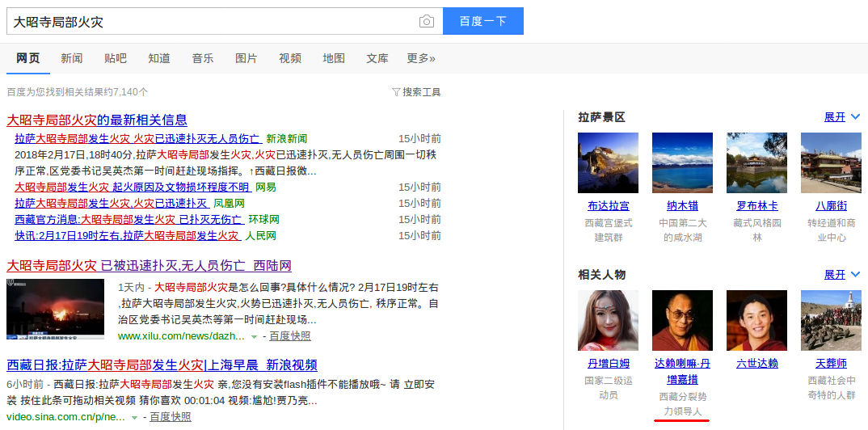The height and width of the screenshot is (430, 868).
Task: Click the 罗布林卡 thumbnail image
Action: (756, 162)
